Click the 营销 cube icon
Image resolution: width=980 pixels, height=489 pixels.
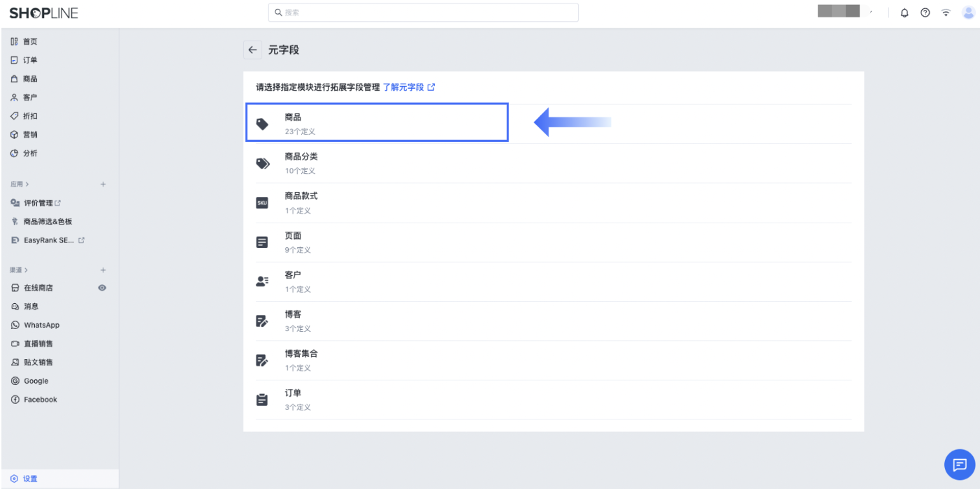(15, 135)
